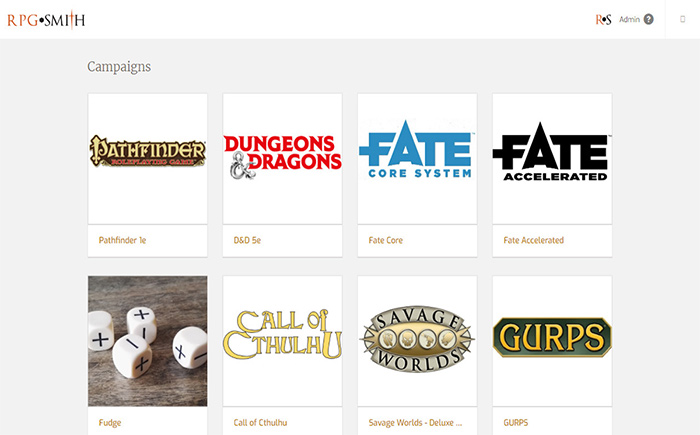Image resolution: width=700 pixels, height=435 pixels.
Task: Select the GURPS logo image
Action: (x=552, y=341)
